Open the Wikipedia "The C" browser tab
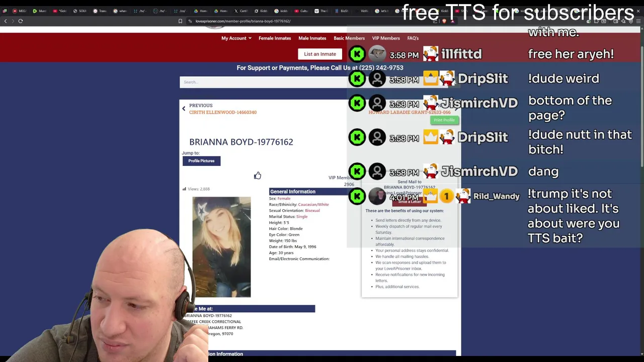644x362 pixels. (321, 11)
